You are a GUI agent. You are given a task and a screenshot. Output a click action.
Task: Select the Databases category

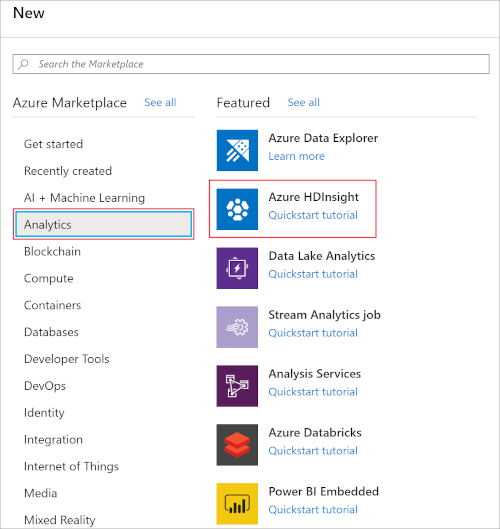[x=51, y=332]
